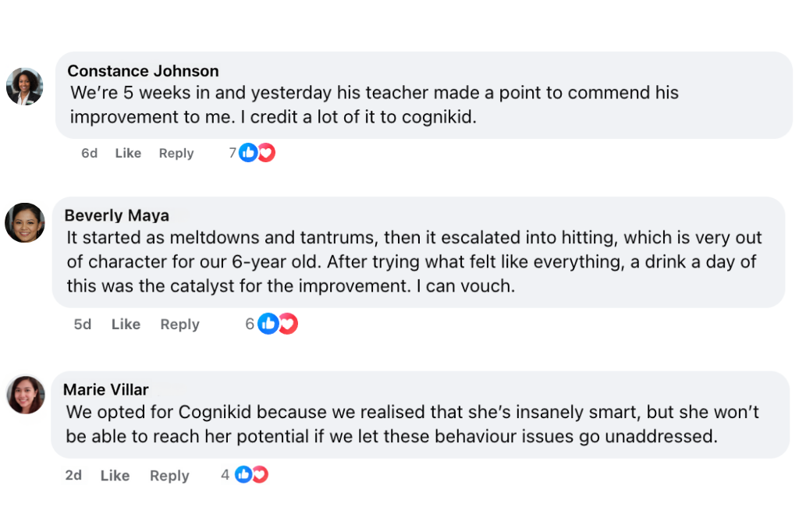This screenshot has width=799, height=532.
Task: Reply to Beverly Maya's comment
Action: pos(179,325)
